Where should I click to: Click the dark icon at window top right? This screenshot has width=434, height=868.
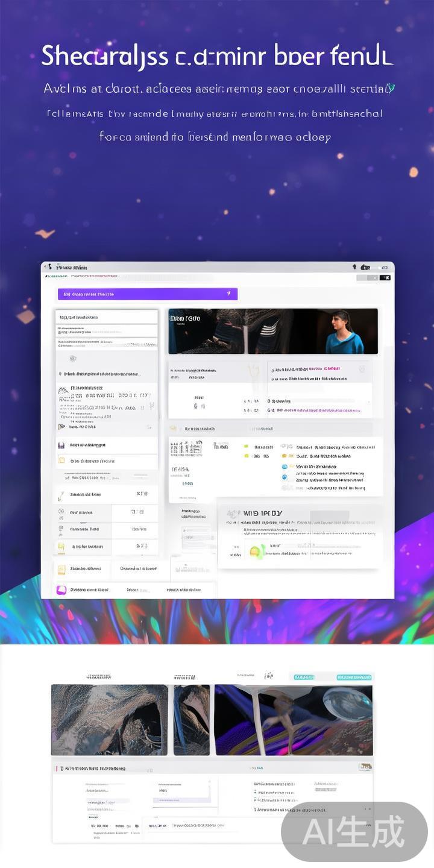(365, 267)
